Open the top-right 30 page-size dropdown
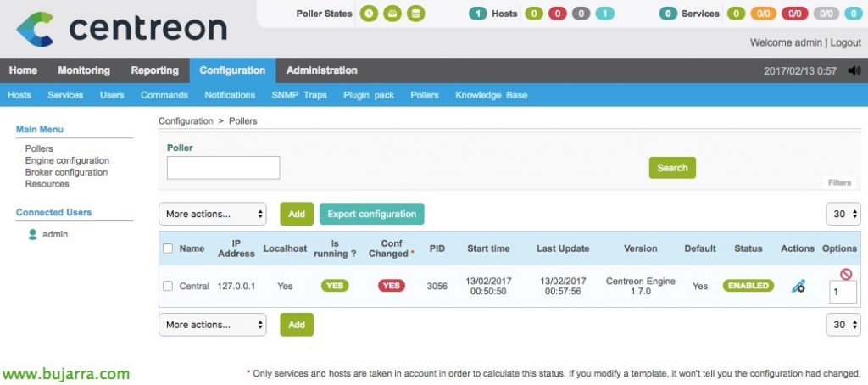The width and height of the screenshot is (868, 385). 843,214
